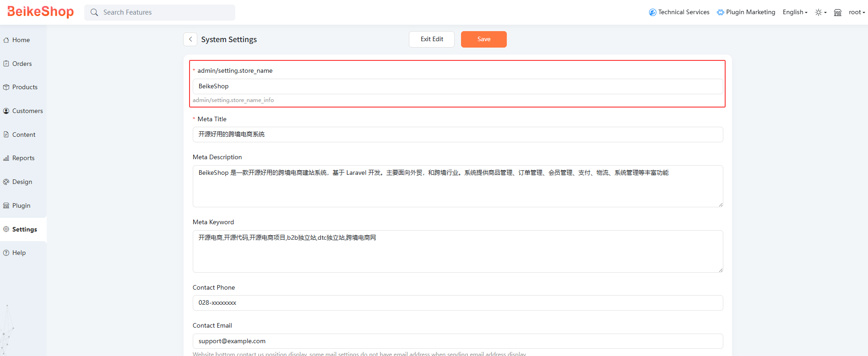Open the light theme mode dropdown
The image size is (868, 356).
820,12
